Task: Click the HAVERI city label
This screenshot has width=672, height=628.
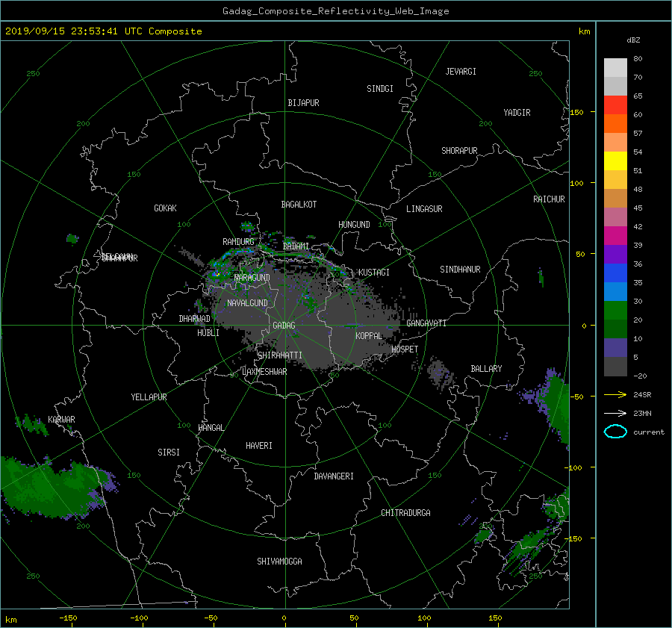Action: coord(259,446)
